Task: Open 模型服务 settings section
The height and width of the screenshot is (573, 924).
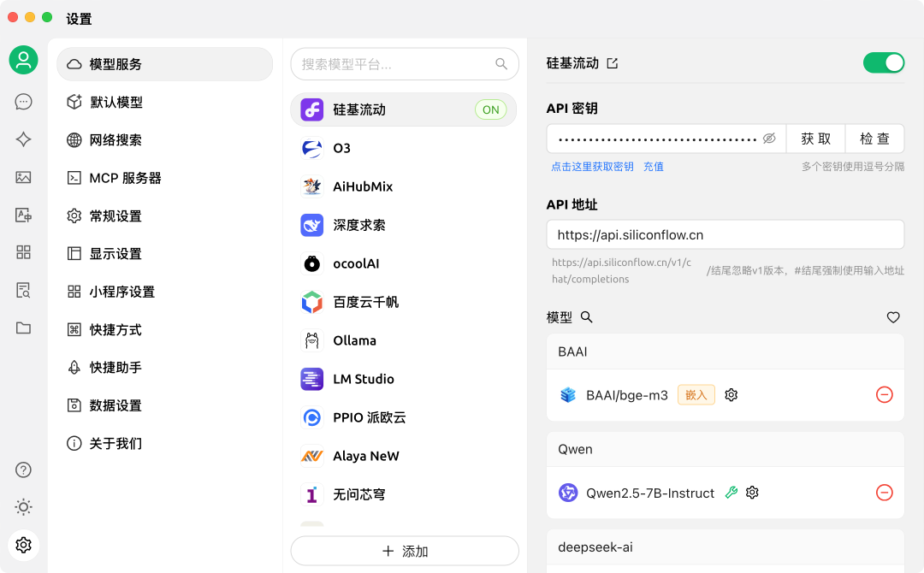Action: pos(164,64)
